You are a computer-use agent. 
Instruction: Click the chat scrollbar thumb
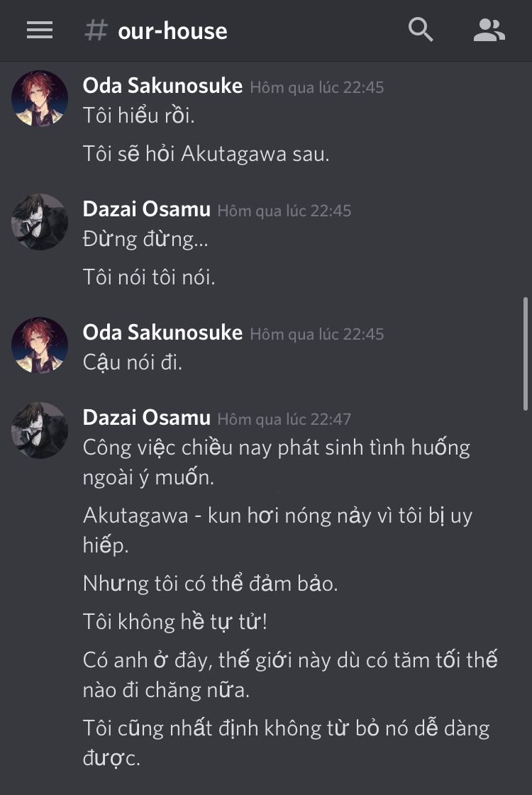[525, 353]
